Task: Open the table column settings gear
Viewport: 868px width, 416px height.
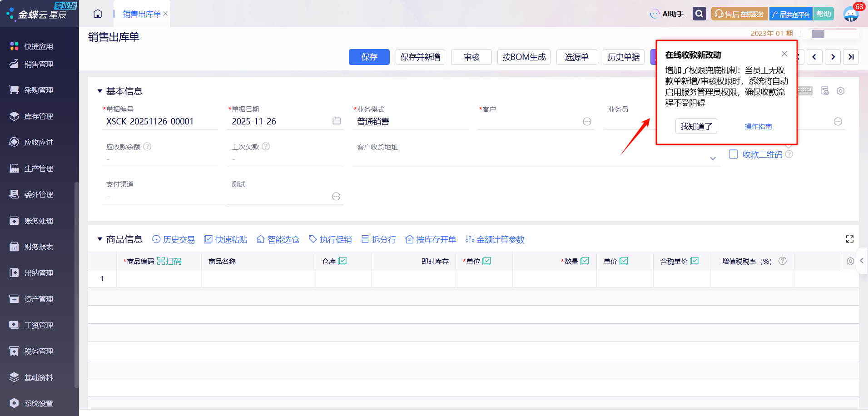Action: [850, 261]
